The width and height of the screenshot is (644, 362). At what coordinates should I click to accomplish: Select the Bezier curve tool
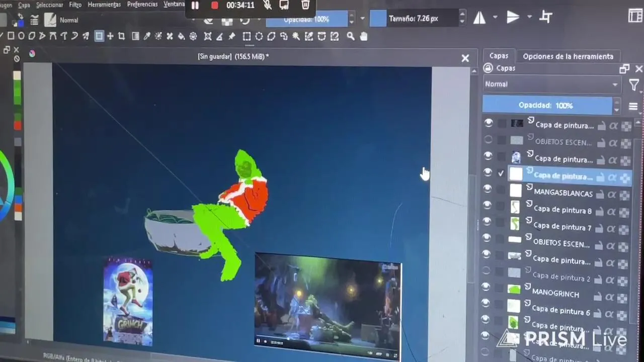[53, 36]
